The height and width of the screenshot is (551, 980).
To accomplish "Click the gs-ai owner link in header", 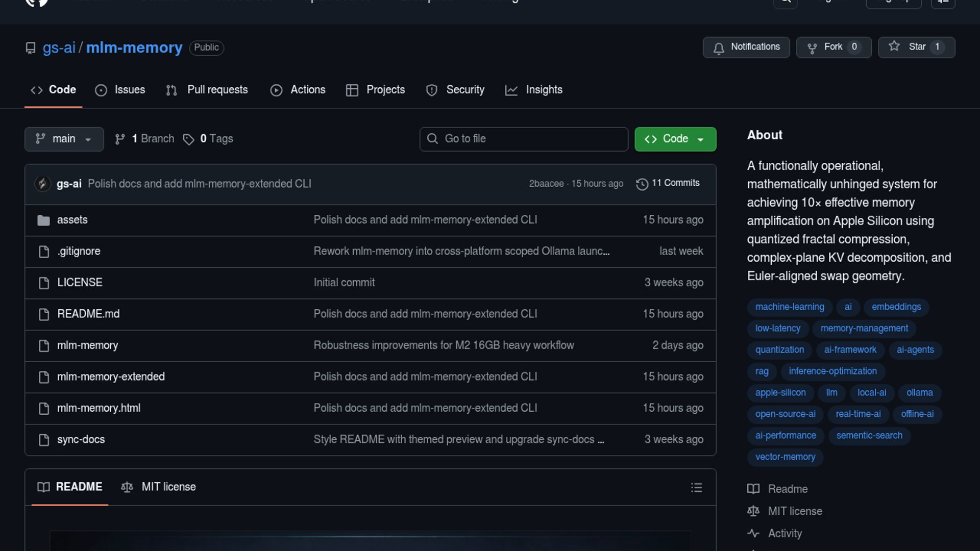I will click(59, 47).
